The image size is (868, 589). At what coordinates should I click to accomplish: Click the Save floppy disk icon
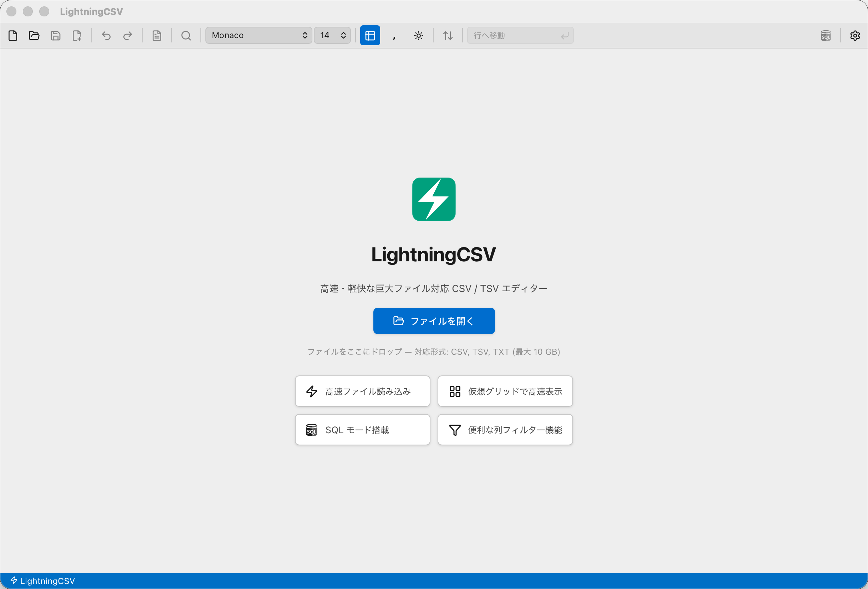pyautogui.click(x=56, y=36)
